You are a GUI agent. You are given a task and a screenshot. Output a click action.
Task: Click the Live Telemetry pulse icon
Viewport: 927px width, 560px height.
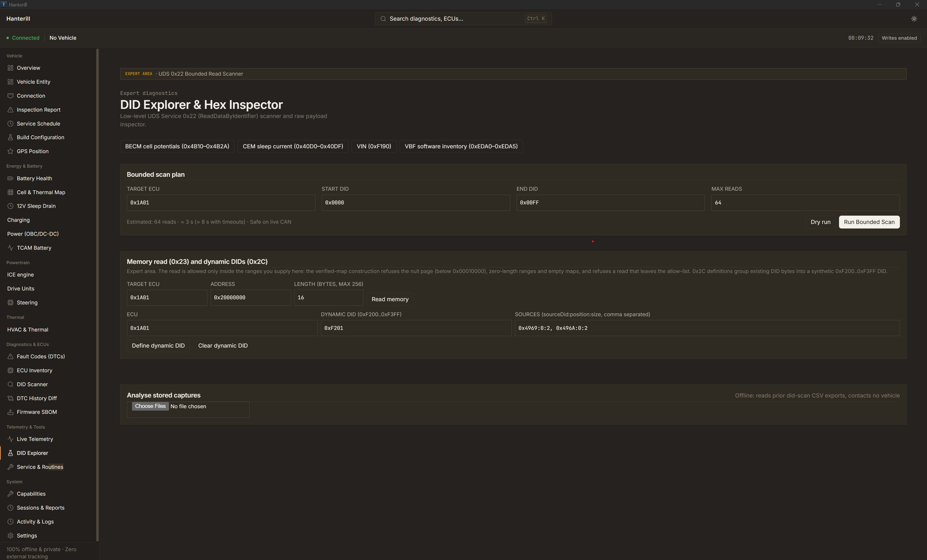coord(10,439)
